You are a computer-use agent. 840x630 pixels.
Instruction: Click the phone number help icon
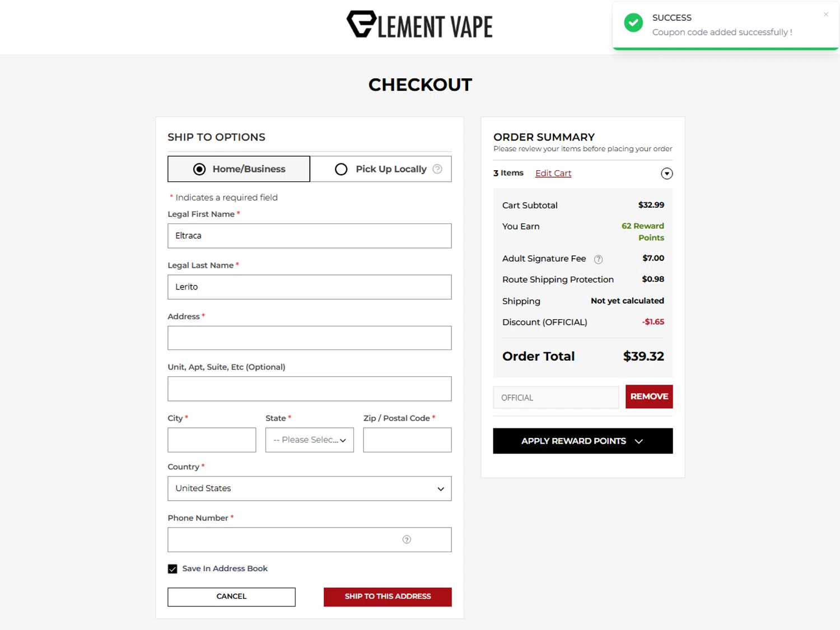(x=407, y=540)
